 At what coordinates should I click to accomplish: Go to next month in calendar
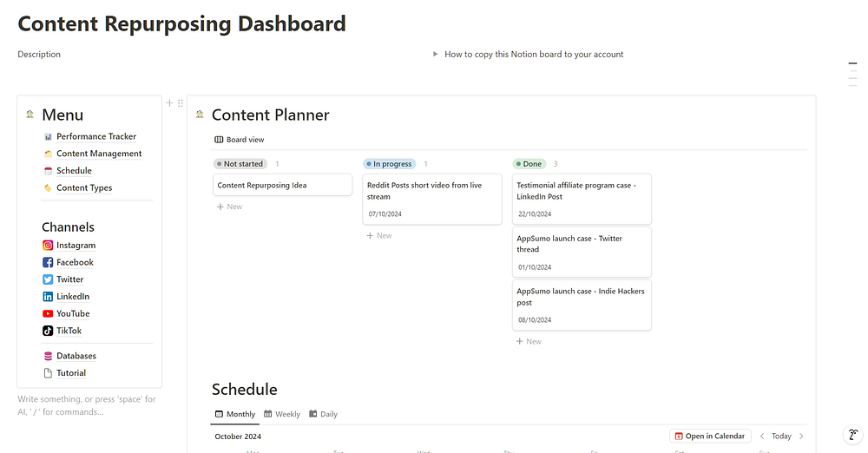click(801, 437)
